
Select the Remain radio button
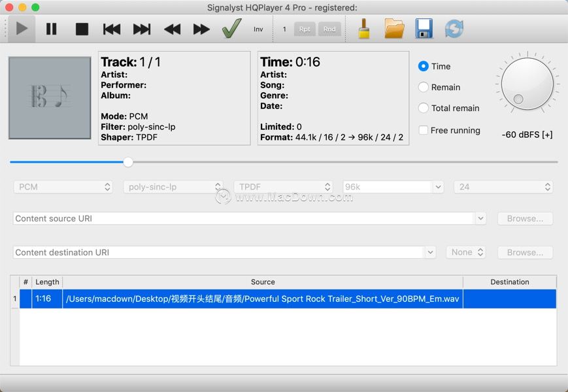pyautogui.click(x=423, y=88)
